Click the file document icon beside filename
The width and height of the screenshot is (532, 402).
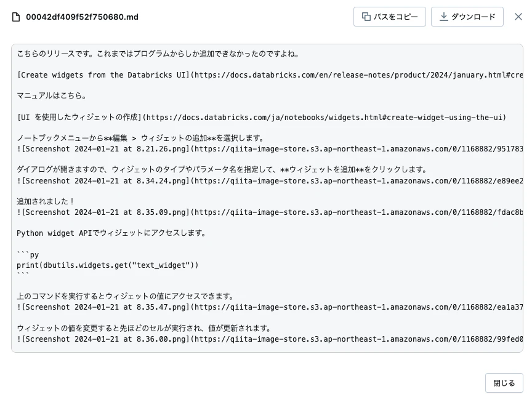[x=16, y=17]
